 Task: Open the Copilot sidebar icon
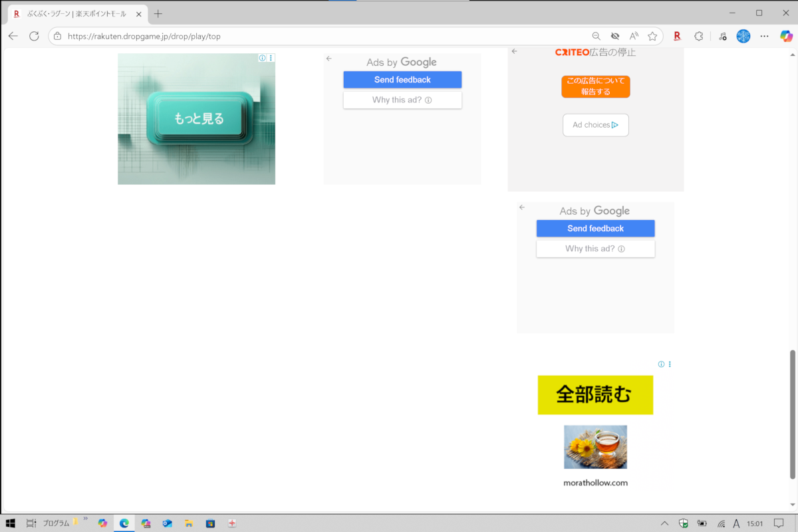point(786,36)
